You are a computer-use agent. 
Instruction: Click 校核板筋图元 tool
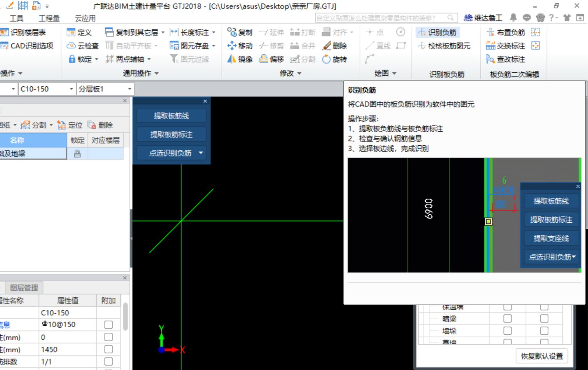(x=444, y=46)
